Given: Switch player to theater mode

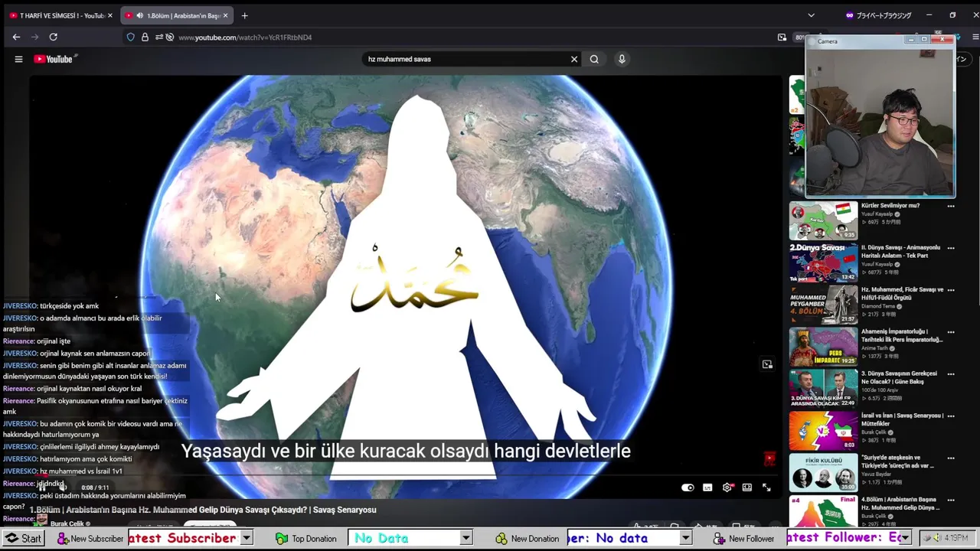Looking at the screenshot, I should [x=747, y=487].
